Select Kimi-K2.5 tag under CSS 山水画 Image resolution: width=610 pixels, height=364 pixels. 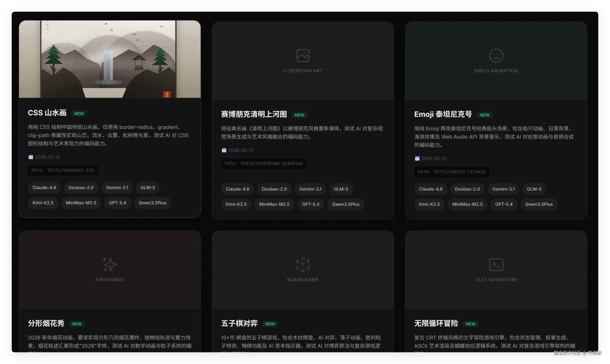(x=43, y=203)
